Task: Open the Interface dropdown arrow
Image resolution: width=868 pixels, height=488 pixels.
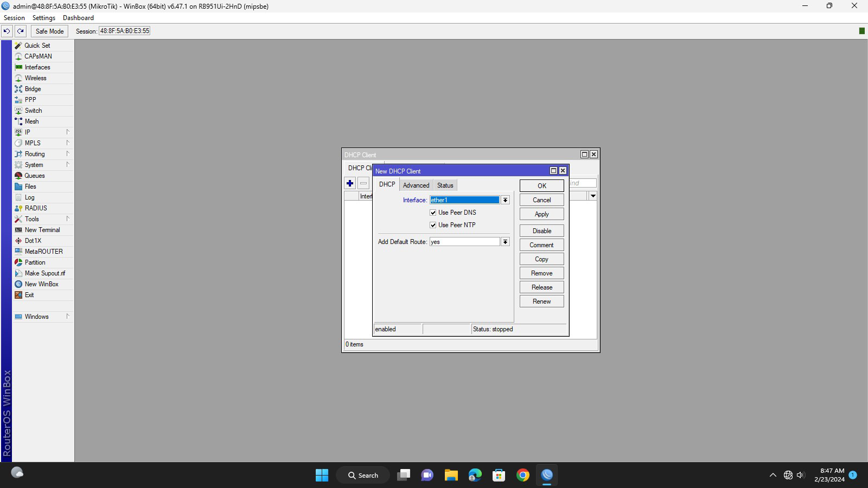Action: tap(505, 200)
